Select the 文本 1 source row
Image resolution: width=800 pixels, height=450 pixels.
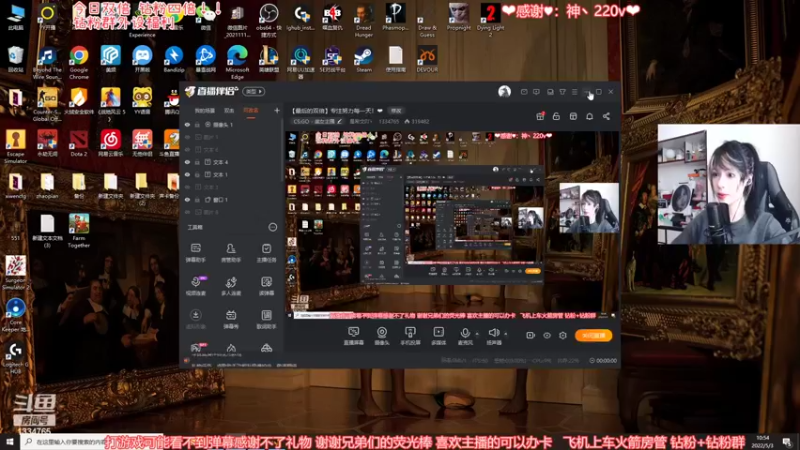coord(232,174)
